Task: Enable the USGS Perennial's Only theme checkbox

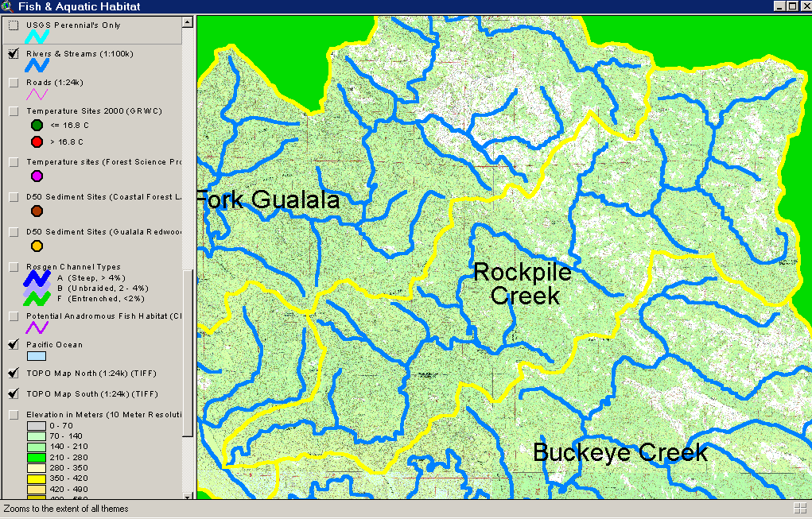Action: point(14,25)
